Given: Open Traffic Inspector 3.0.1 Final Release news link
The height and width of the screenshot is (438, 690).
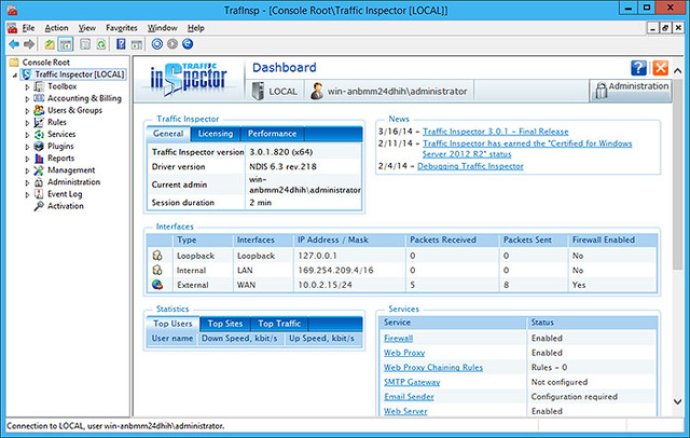Looking at the screenshot, I should 495,132.
